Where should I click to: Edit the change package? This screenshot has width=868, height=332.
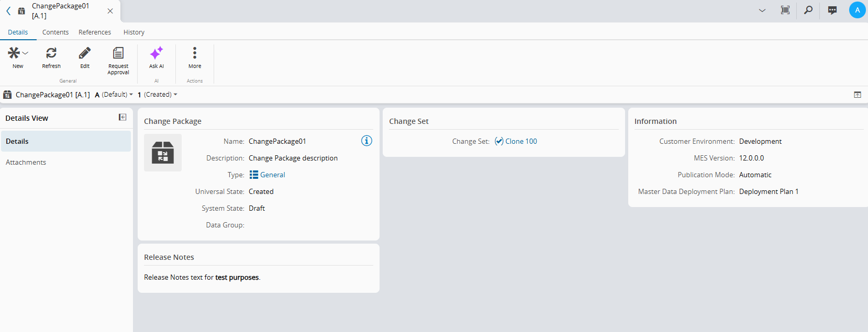coord(85,58)
